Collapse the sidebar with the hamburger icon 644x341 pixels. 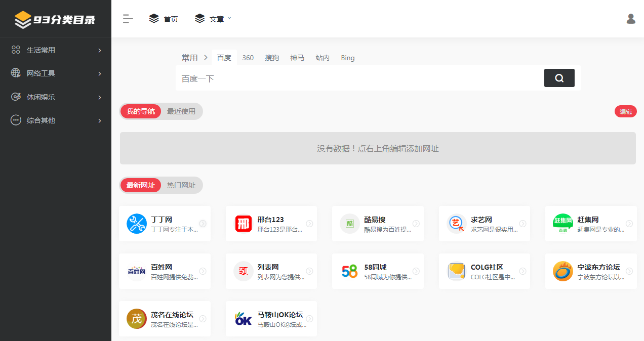[128, 19]
